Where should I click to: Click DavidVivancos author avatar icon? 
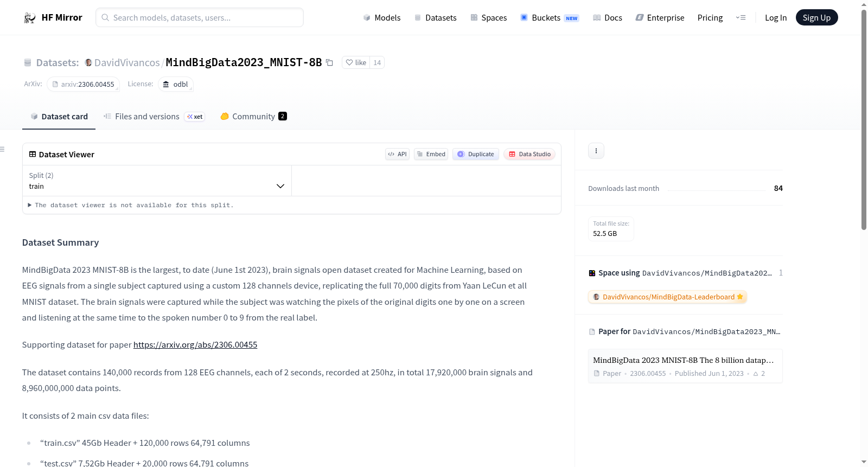click(88, 62)
